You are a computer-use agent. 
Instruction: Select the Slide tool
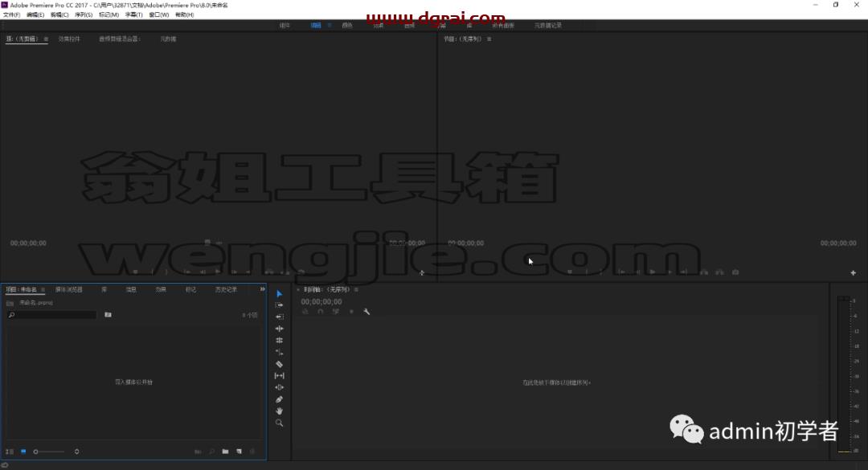coord(279,387)
